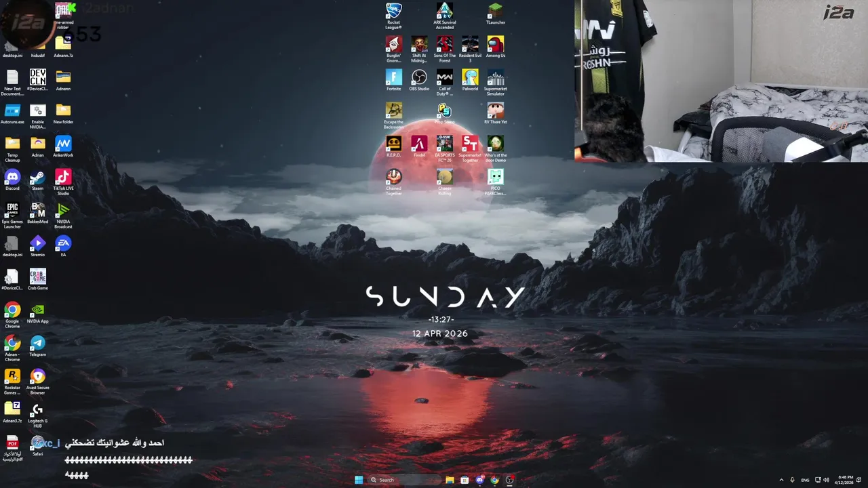Open Sons Of The Forest icon
The image size is (868, 488).
point(444,49)
